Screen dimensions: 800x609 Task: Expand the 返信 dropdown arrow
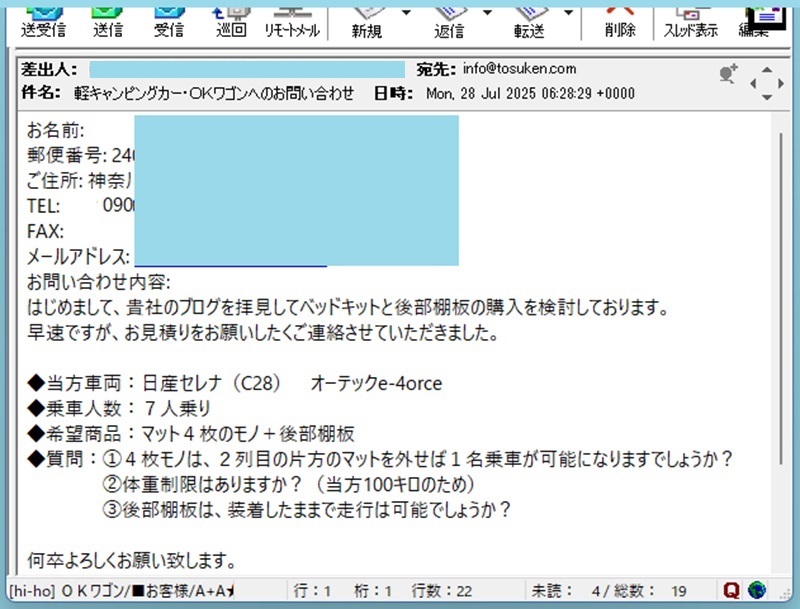[488, 13]
